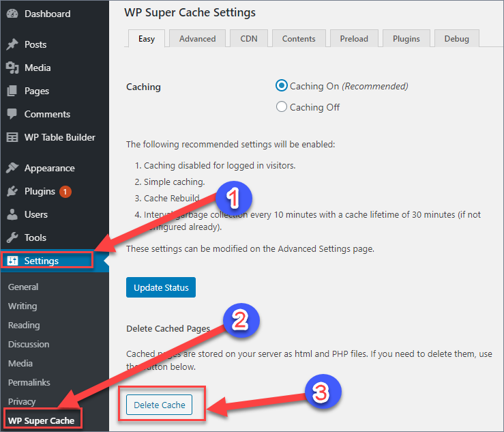Switch to the Advanced tab

tap(197, 39)
